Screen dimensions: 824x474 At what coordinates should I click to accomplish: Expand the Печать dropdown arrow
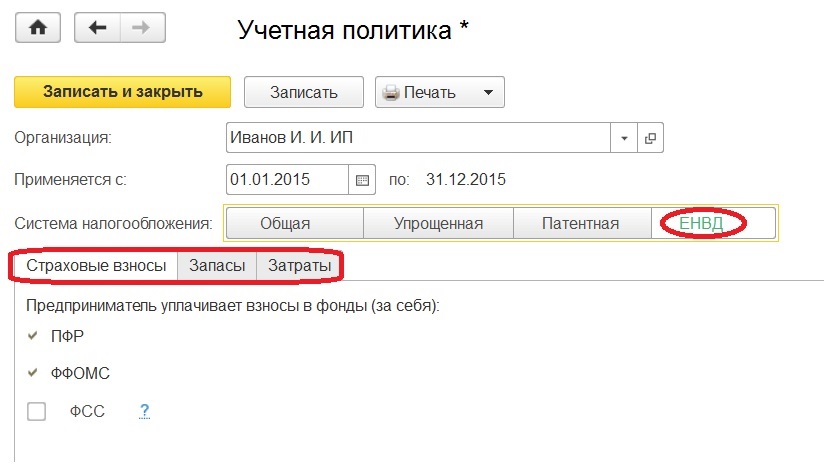488,92
